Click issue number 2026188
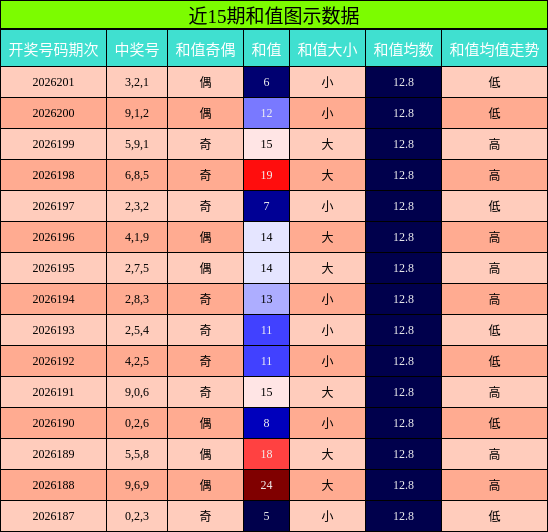548x532 pixels. click(x=53, y=485)
